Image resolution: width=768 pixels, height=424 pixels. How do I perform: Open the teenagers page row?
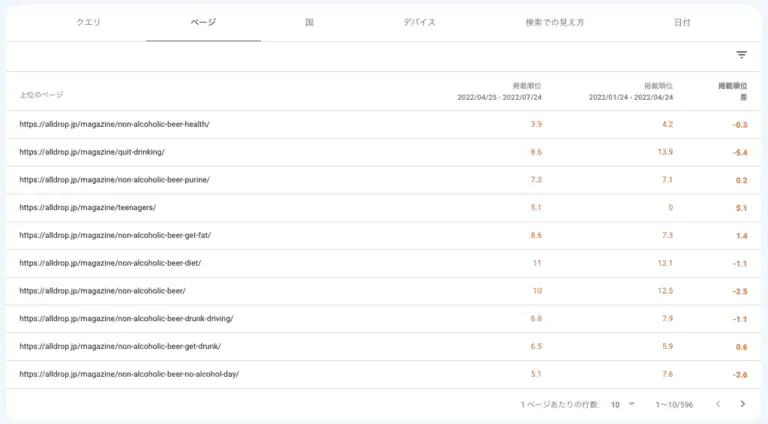point(383,208)
